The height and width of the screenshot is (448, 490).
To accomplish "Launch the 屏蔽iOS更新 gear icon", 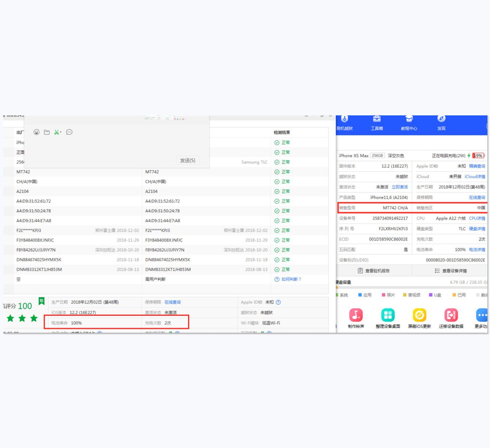I will tap(420, 315).
